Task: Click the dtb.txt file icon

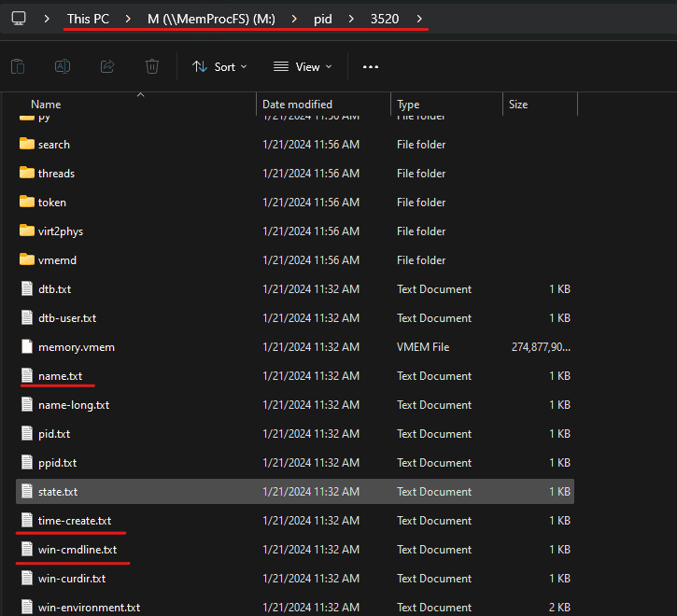Action: pos(27,288)
